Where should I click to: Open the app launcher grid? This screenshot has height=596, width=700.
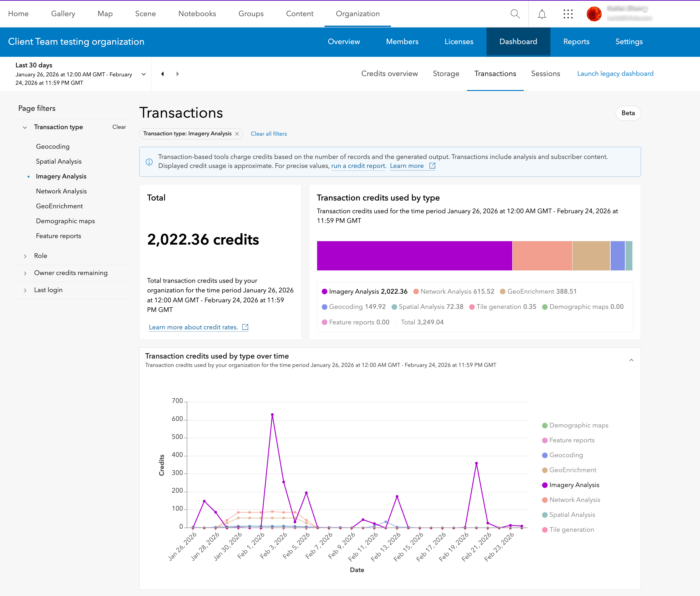tap(568, 14)
